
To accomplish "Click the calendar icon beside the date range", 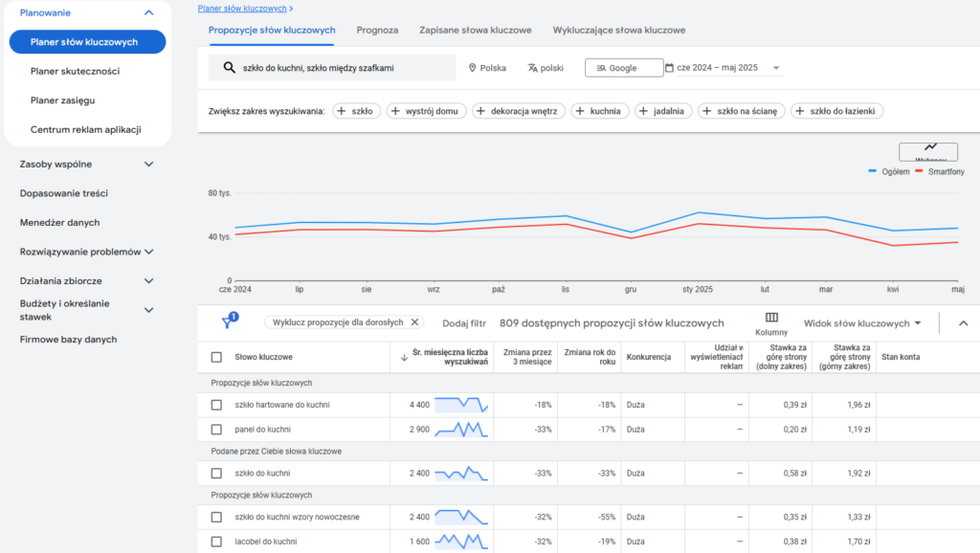I will [669, 68].
